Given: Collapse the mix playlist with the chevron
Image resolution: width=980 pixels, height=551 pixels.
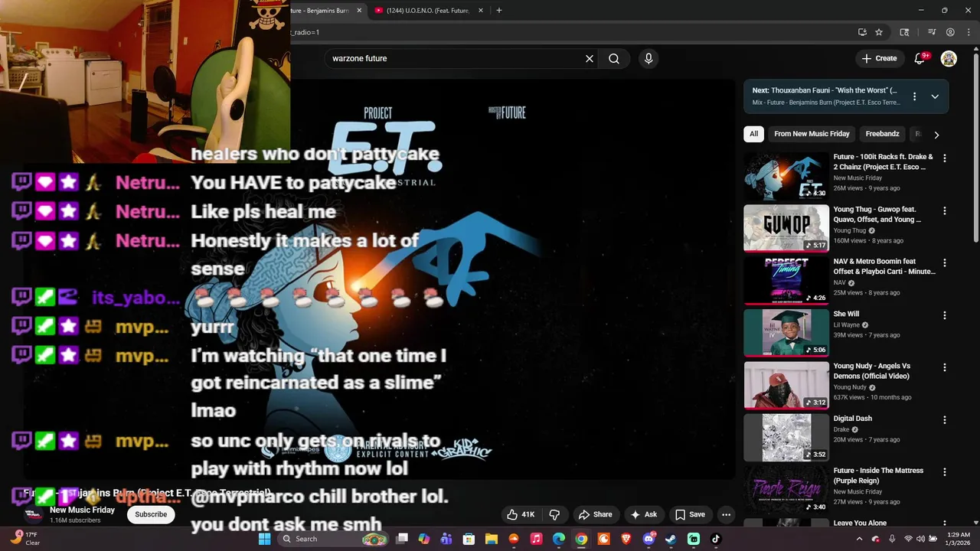Looking at the screenshot, I should point(935,96).
